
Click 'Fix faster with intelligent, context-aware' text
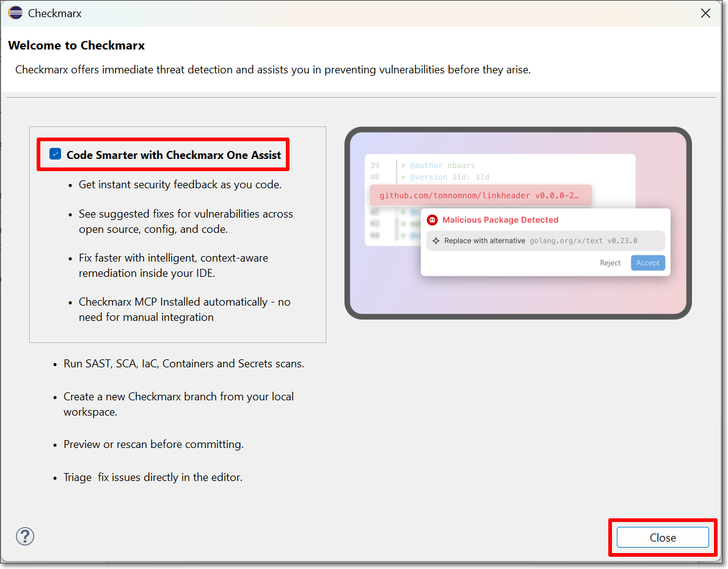[173, 258]
